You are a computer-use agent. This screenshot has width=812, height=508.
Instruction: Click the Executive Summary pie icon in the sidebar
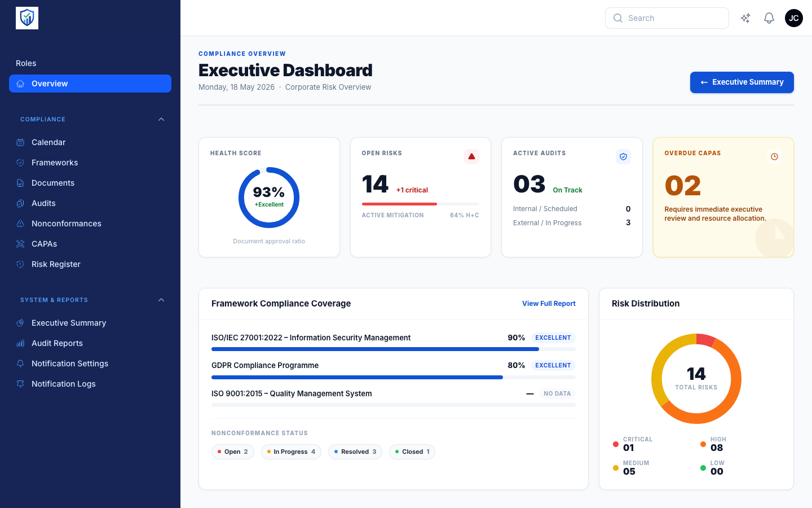pyautogui.click(x=20, y=323)
